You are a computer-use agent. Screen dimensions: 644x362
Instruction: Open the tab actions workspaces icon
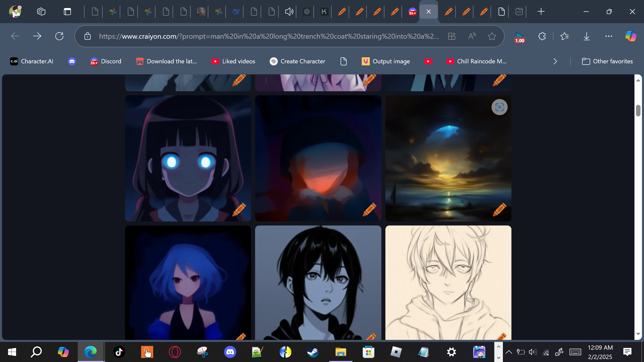[41, 12]
